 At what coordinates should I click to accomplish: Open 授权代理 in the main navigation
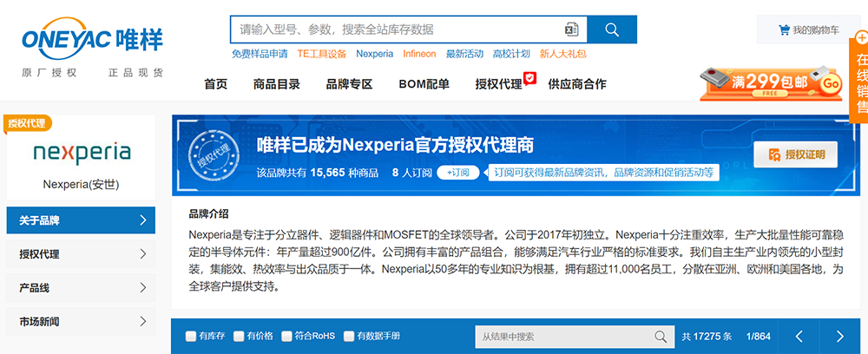click(499, 84)
